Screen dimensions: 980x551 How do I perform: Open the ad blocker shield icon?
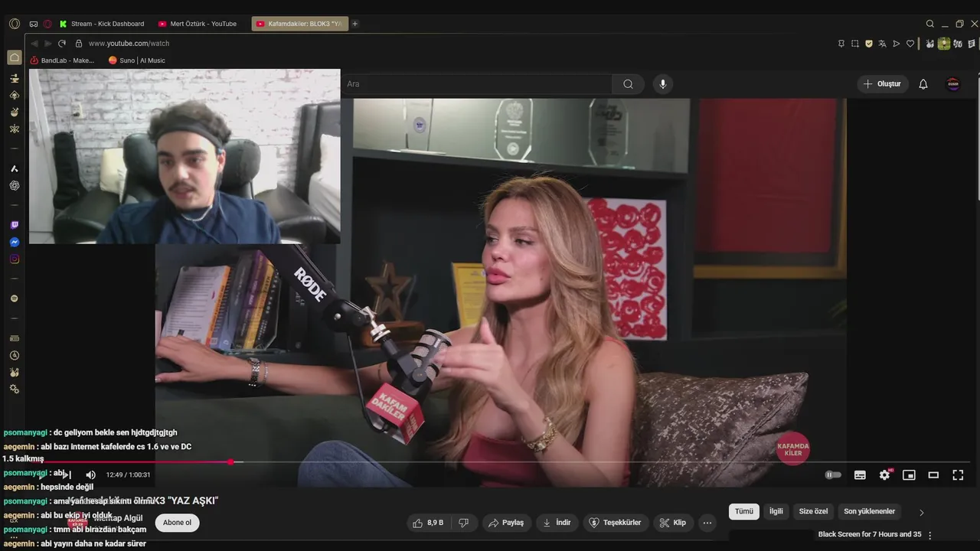click(x=868, y=44)
